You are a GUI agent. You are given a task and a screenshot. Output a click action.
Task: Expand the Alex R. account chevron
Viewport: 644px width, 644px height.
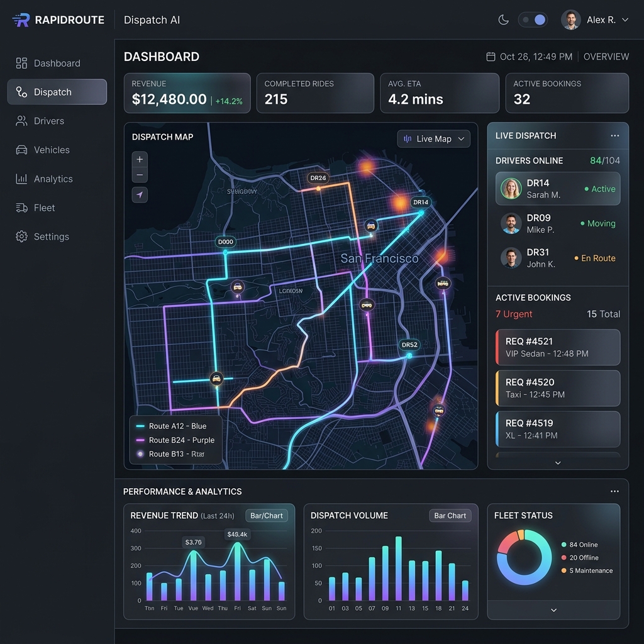click(x=625, y=19)
